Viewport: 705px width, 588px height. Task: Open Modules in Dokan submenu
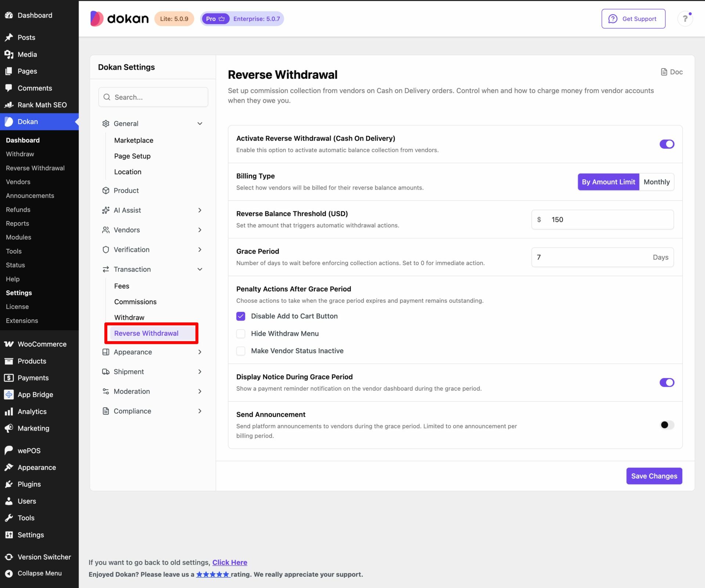click(x=18, y=237)
